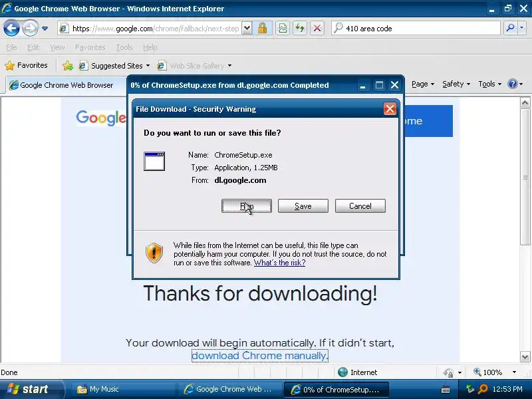Click the blue Help question mark icon
Image resolution: width=532 pixels, height=399 pixels.
[512, 84]
